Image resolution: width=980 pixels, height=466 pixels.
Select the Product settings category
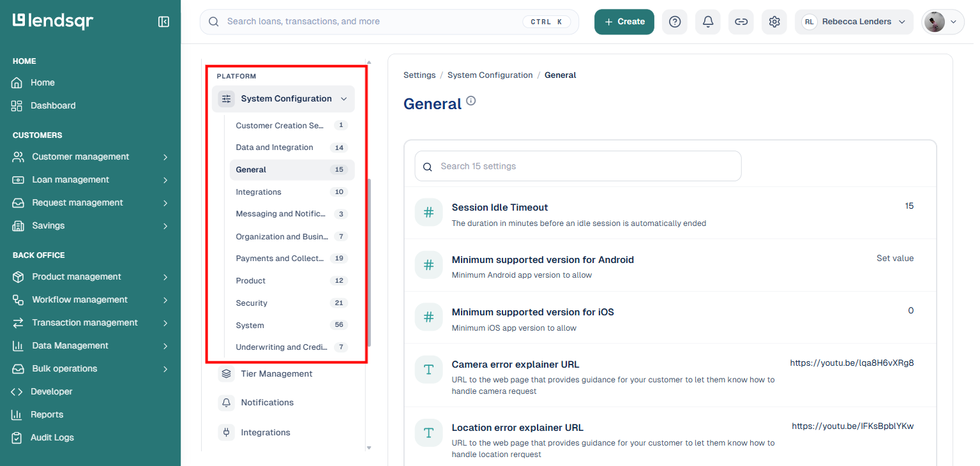pos(292,281)
